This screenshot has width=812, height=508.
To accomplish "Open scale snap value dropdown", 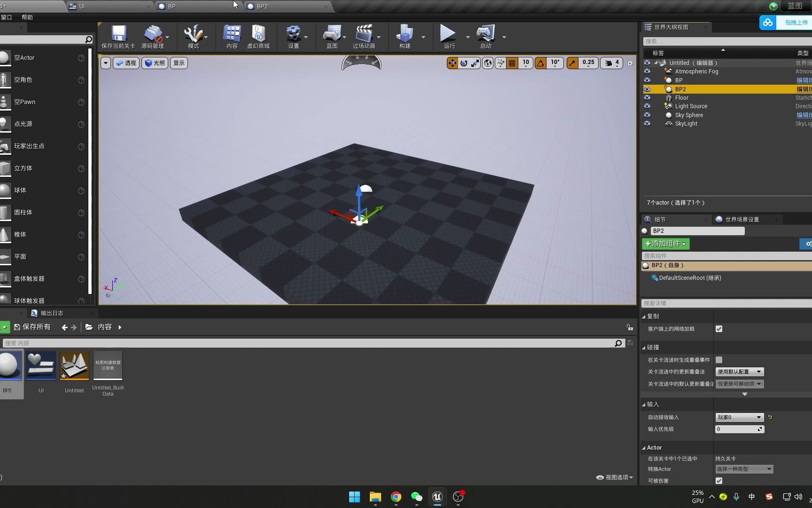I will tap(588, 63).
